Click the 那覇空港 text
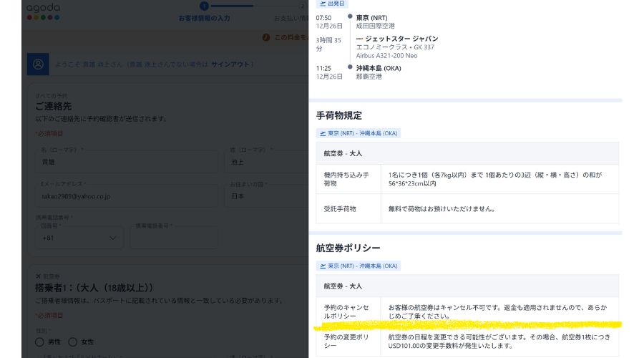 [x=369, y=77]
